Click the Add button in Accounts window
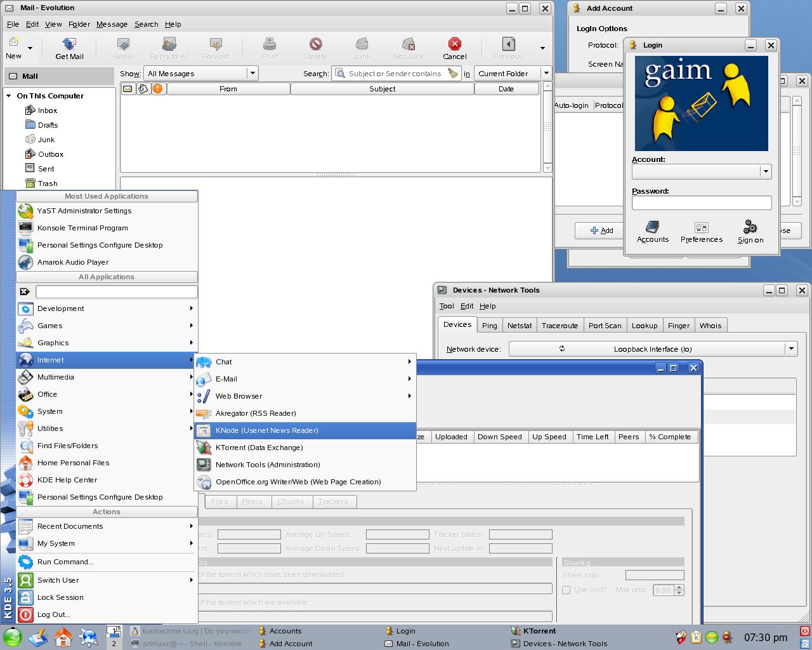This screenshot has width=812, height=650. 601,230
